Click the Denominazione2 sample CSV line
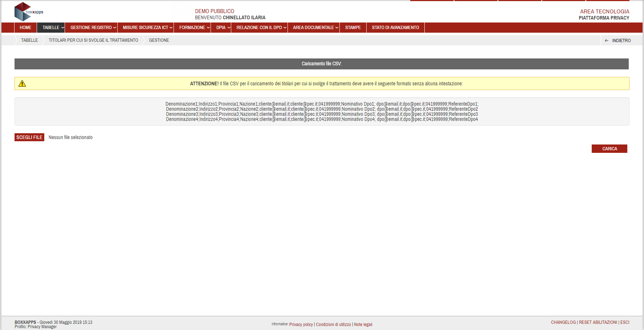Image resolution: width=644 pixels, height=330 pixels. pyautogui.click(x=322, y=109)
